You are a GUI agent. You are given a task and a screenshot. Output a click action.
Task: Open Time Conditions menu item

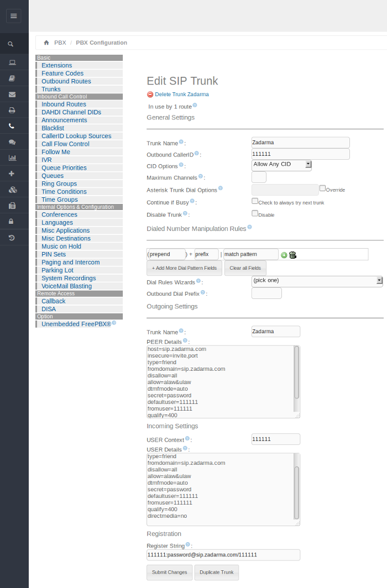[x=64, y=192]
